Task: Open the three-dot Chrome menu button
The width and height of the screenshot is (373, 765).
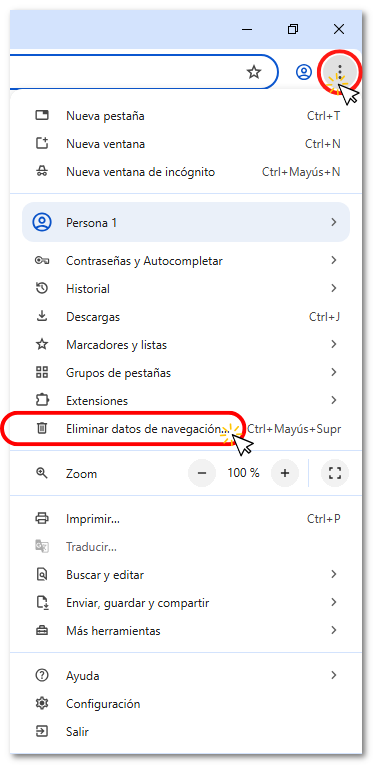Action: (340, 72)
